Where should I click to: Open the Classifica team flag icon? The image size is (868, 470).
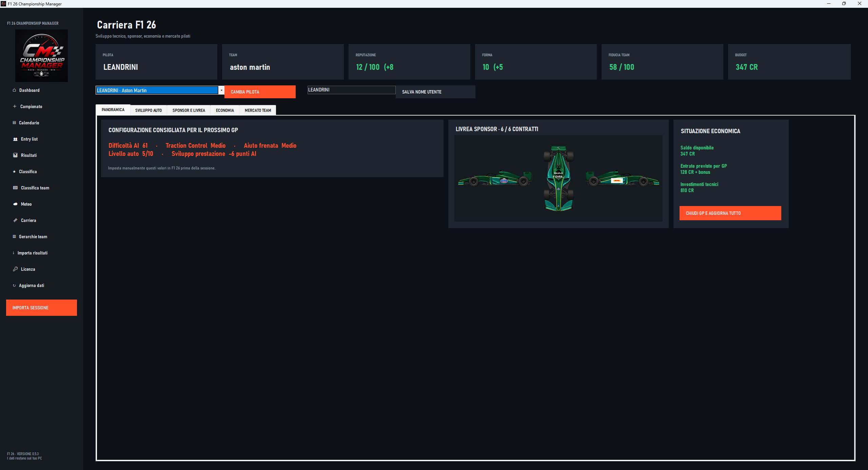[x=15, y=188]
